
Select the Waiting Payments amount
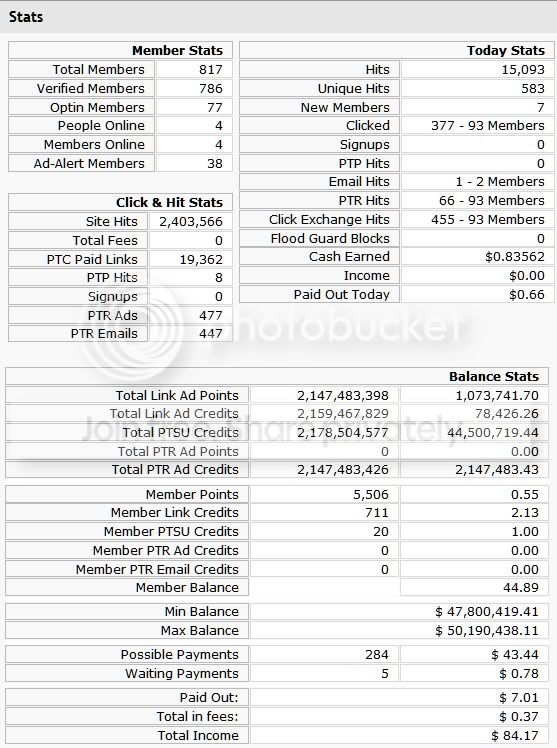point(519,673)
